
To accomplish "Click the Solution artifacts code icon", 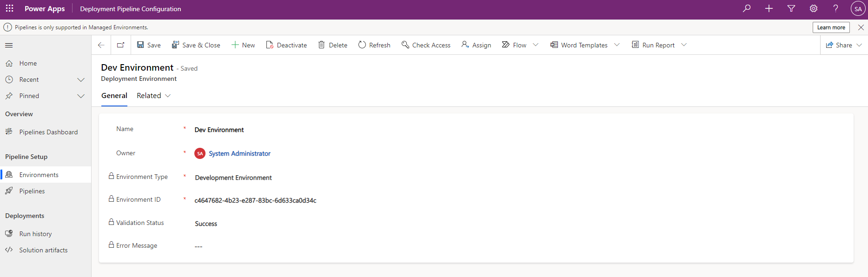I will (x=9, y=250).
